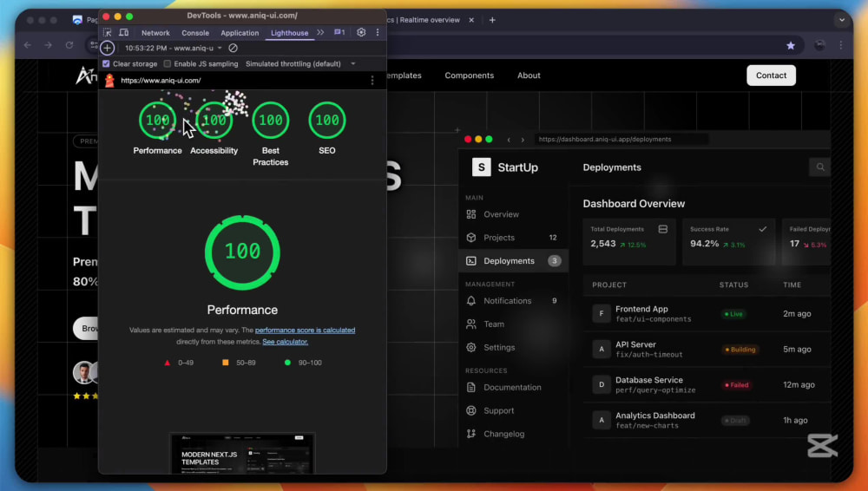Image resolution: width=868 pixels, height=491 pixels.
Task: Go forward in Chrome browser toolbar
Action: pos(48,45)
